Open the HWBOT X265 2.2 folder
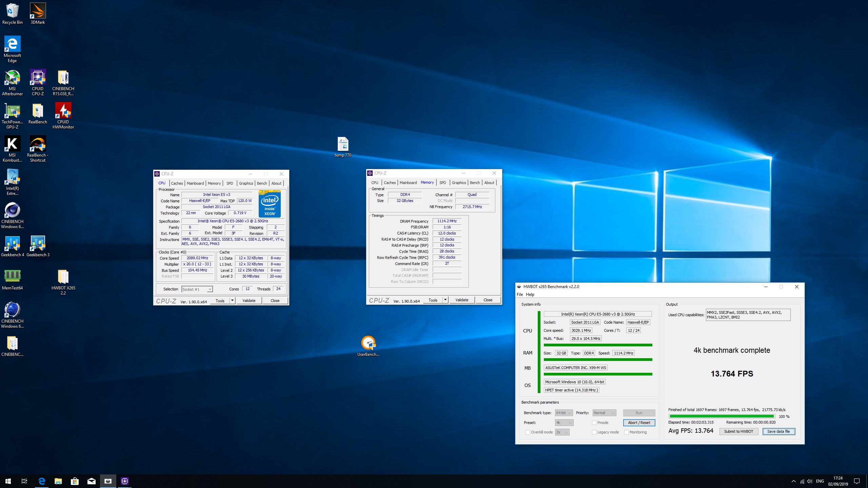 (63, 282)
